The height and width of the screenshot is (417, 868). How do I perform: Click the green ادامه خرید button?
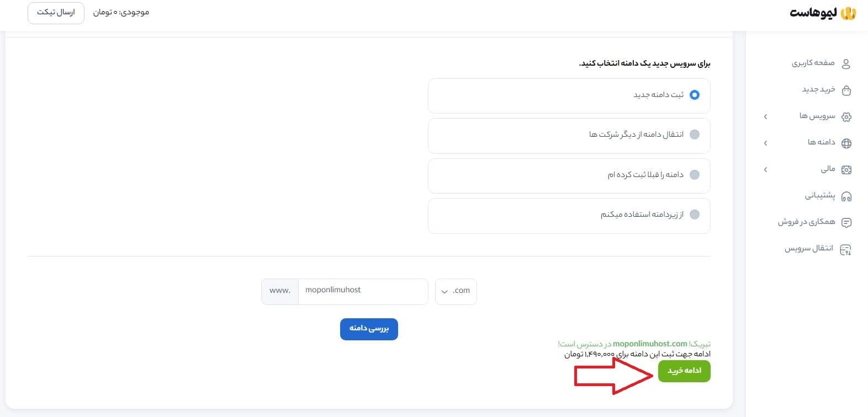tap(684, 371)
